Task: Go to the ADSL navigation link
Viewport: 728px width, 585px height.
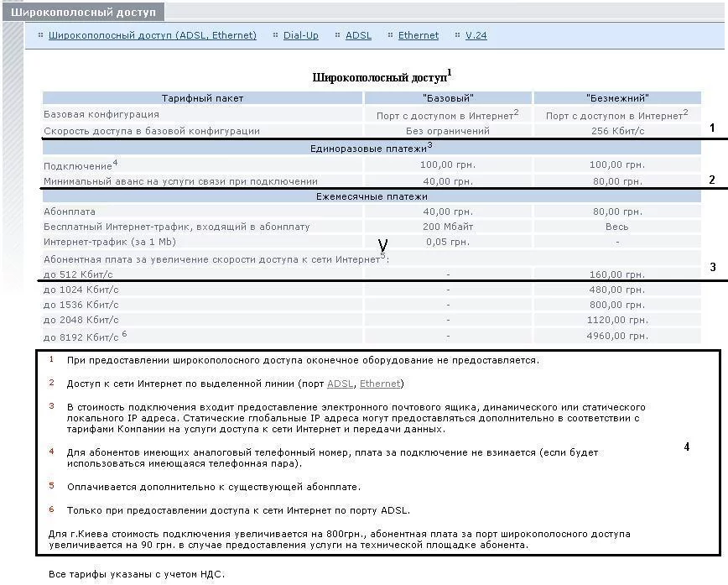Action: point(358,35)
